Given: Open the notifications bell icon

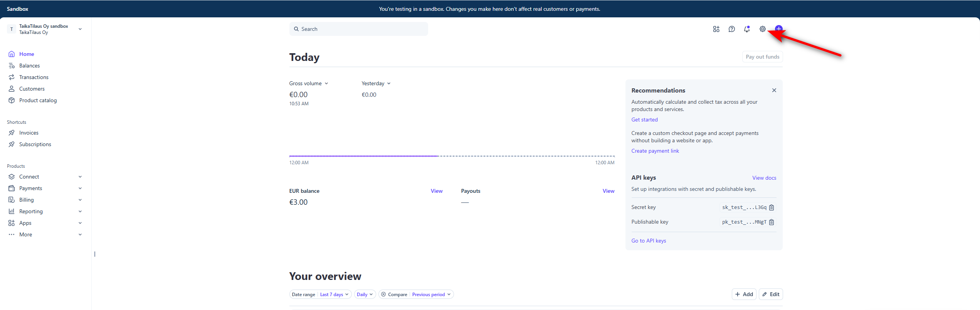Looking at the screenshot, I should click(x=747, y=29).
